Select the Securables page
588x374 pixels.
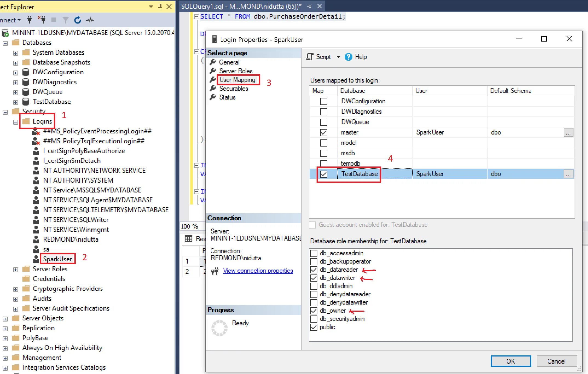(233, 89)
